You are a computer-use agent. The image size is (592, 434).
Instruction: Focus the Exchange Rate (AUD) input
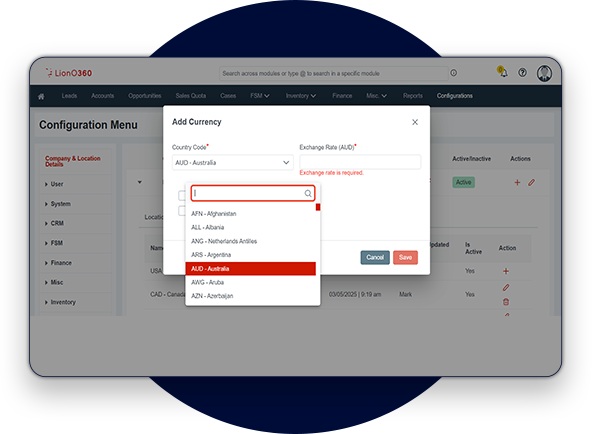point(360,162)
